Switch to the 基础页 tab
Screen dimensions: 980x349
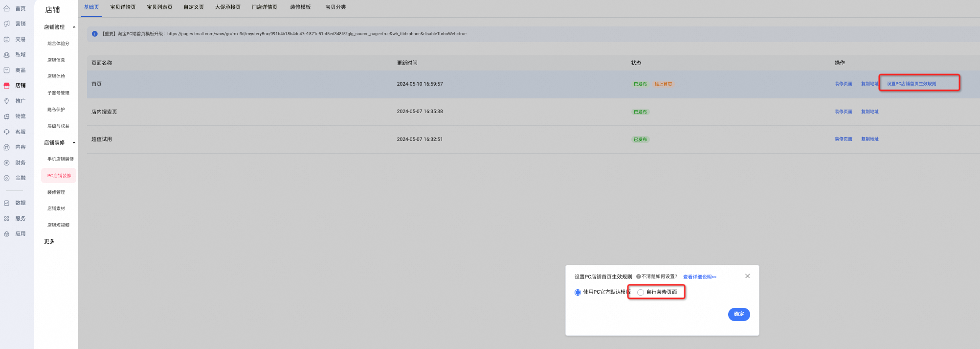click(x=91, y=7)
